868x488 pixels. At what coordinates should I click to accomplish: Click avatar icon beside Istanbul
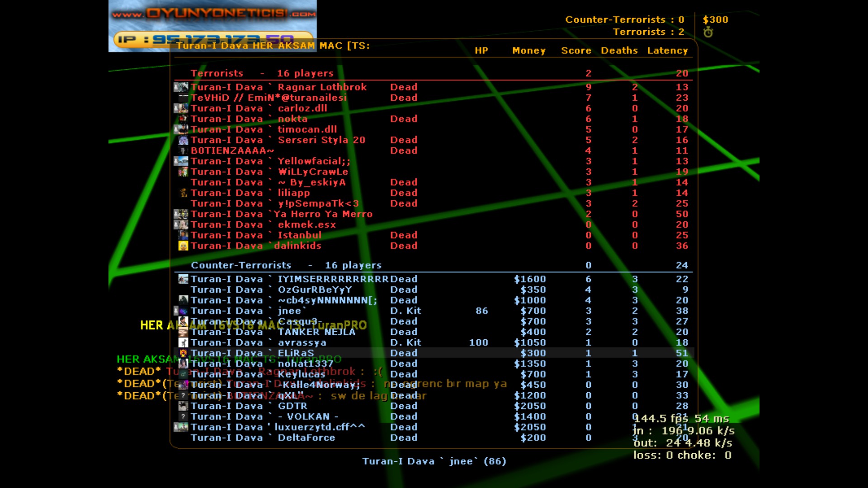click(x=183, y=235)
